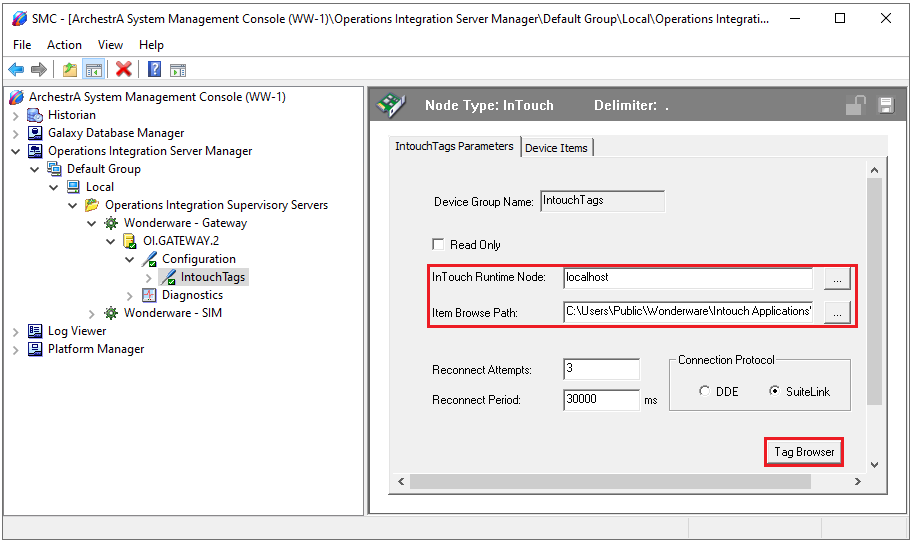Toggle the Show/Hide Console Tree icon

(94, 70)
